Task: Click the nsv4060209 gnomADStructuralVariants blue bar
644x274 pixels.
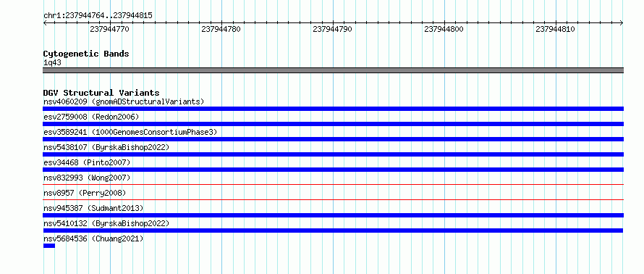Action: (x=333, y=109)
